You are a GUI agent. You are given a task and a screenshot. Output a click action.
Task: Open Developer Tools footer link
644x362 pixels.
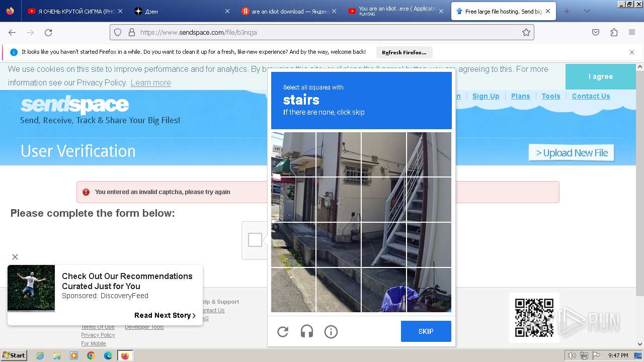click(x=144, y=327)
